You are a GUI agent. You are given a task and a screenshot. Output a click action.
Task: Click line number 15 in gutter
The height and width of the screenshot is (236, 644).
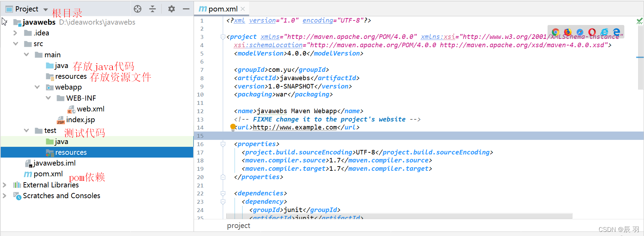(200, 136)
